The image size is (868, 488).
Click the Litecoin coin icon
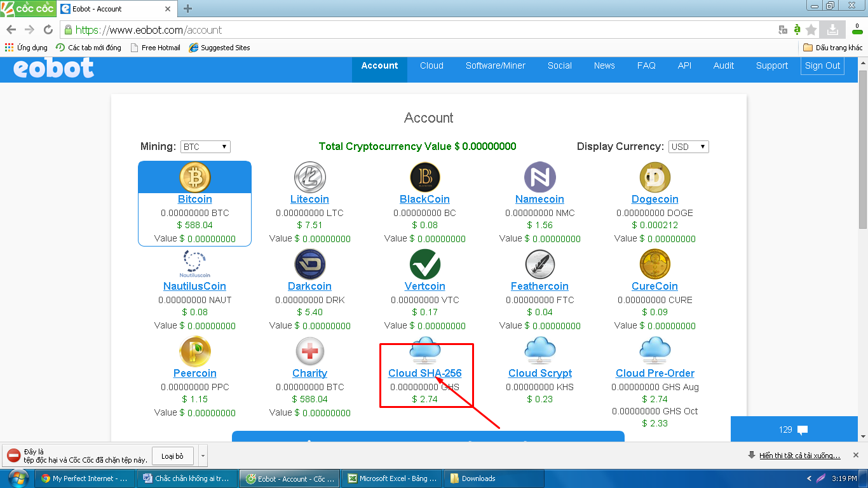309,177
